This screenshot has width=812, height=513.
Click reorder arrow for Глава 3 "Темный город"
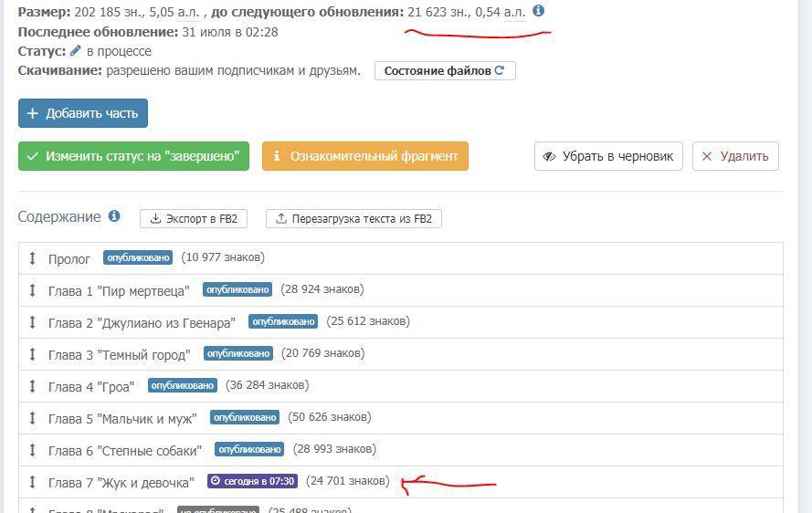pyautogui.click(x=33, y=354)
